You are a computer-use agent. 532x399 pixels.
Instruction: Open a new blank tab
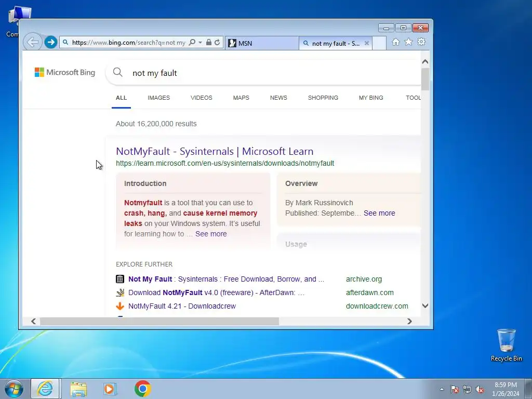pos(379,43)
